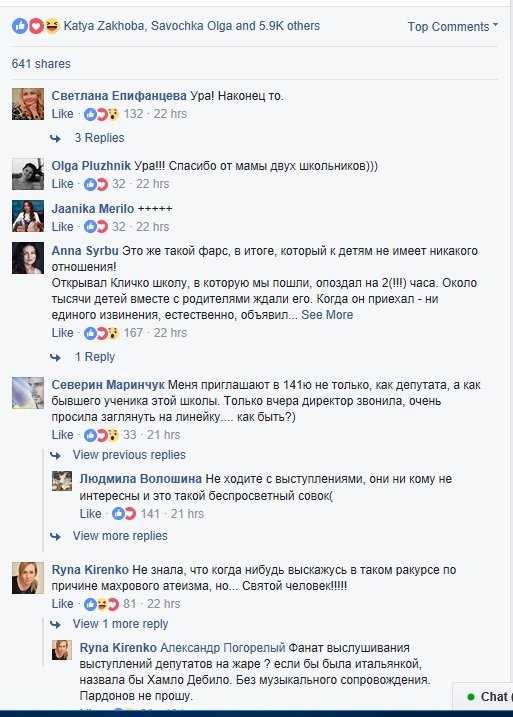Viewport: 513px width, 717px height.
Task: Expand View previous replies thread
Action: [x=129, y=455]
